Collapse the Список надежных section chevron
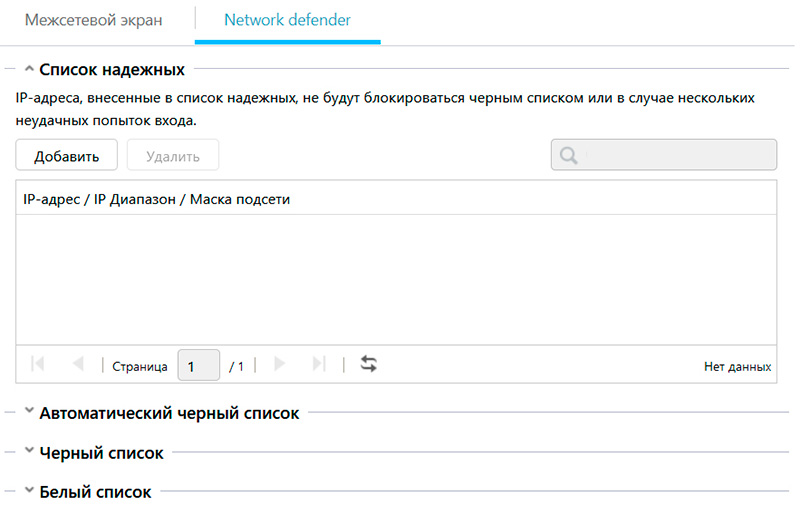Screen dimensions: 800x515 coord(28,69)
